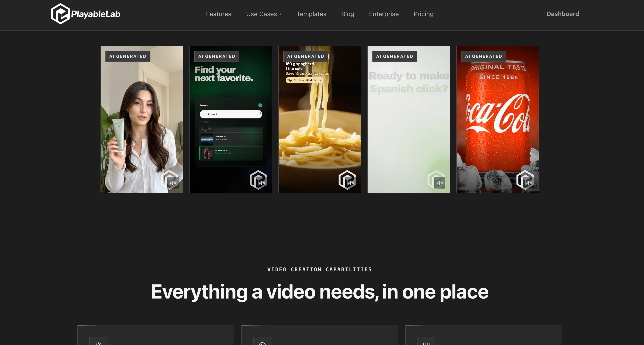Open the Features page from the navigation
This screenshot has height=345, width=644.
[218, 14]
